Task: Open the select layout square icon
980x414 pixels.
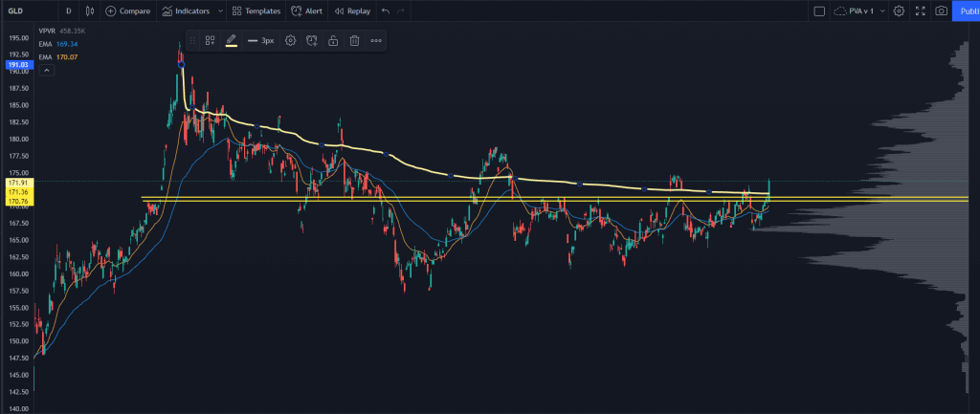Action: pos(819,11)
